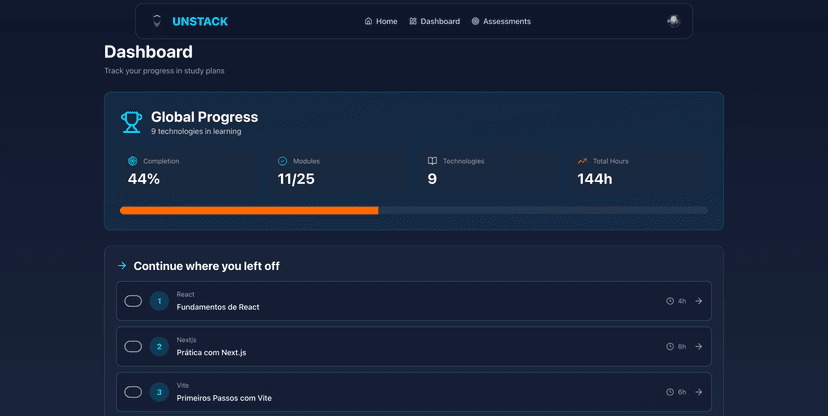Click the 144h total hours value
The height and width of the screenshot is (416, 828).
tap(595, 179)
